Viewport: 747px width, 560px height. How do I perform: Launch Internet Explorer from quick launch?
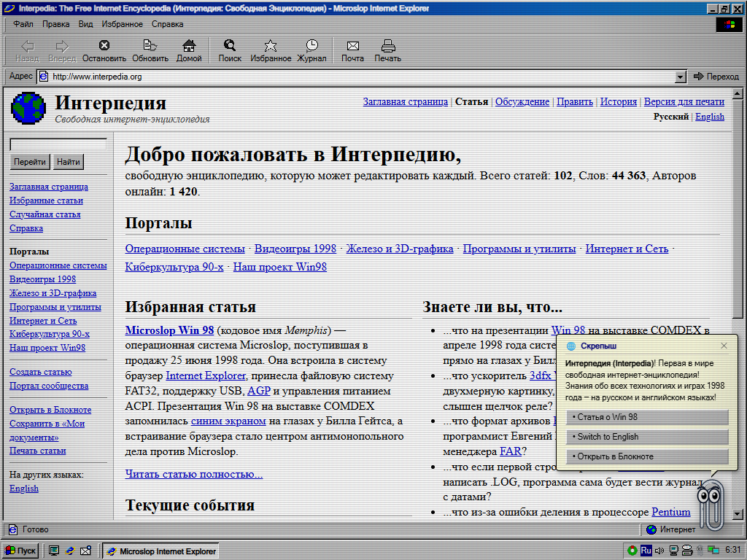coord(70,551)
